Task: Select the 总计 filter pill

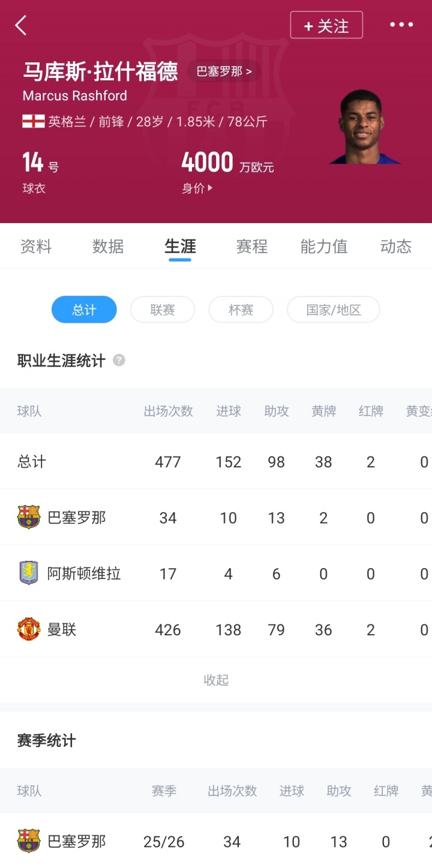Action: pos(84,310)
